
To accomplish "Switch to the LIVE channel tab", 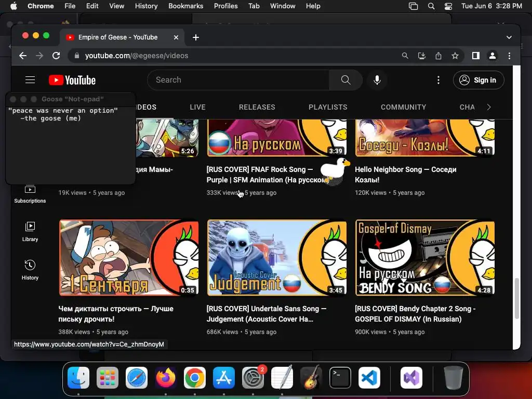I will pos(197,107).
